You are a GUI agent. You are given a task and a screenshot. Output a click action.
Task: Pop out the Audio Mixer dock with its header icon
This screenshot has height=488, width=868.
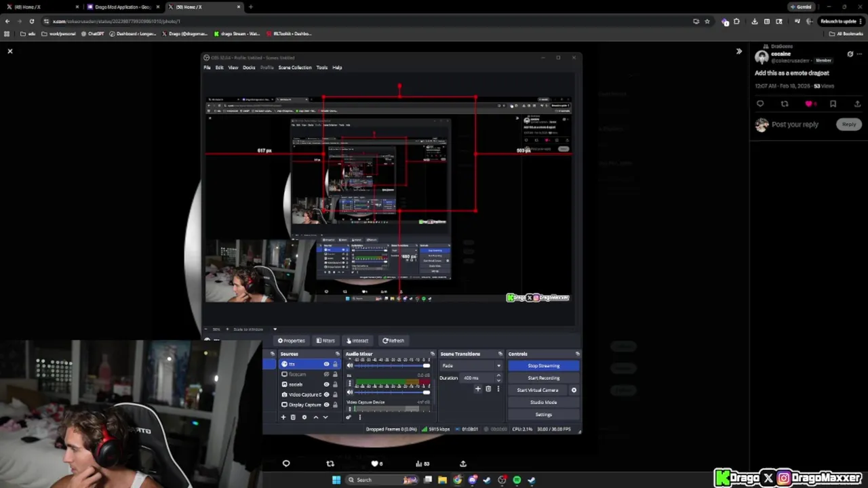coord(433,354)
